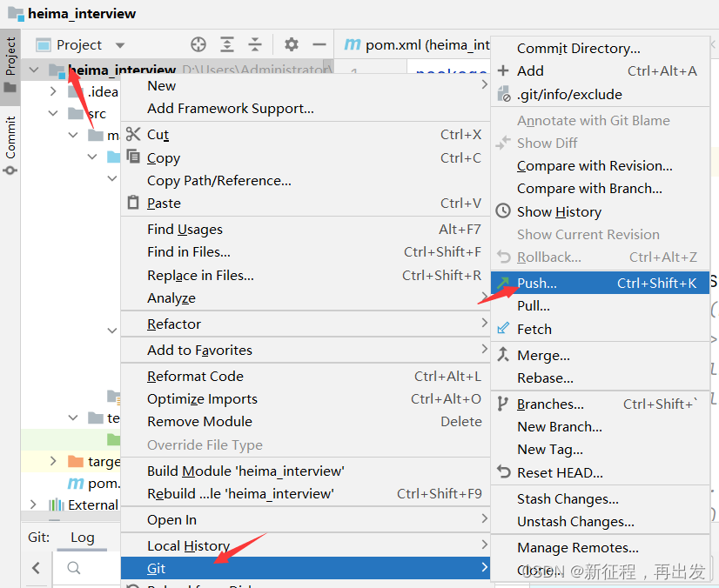Select Unstash Changes...
This screenshot has height=588, width=719.
(x=601, y=522)
